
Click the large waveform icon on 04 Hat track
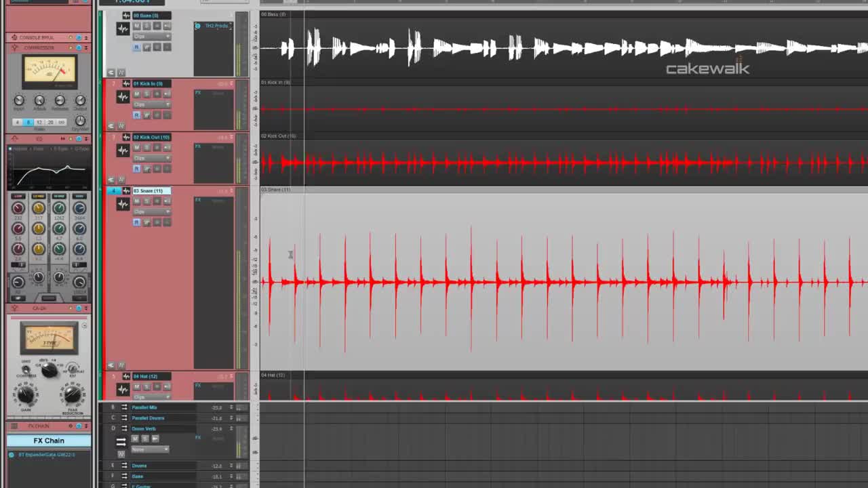(x=123, y=389)
